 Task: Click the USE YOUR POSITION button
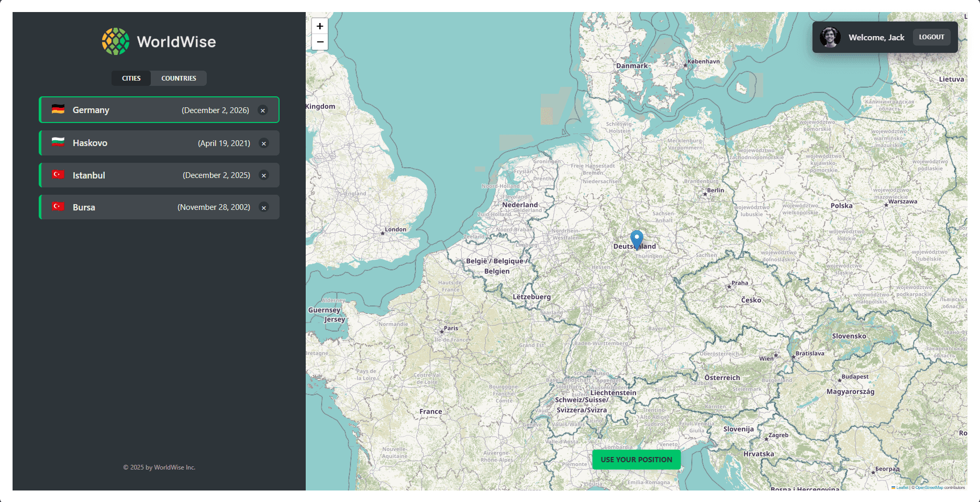[x=636, y=459]
